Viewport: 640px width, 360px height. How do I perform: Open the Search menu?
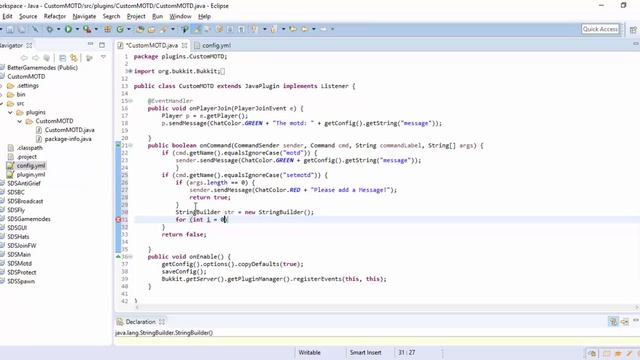tap(111, 16)
